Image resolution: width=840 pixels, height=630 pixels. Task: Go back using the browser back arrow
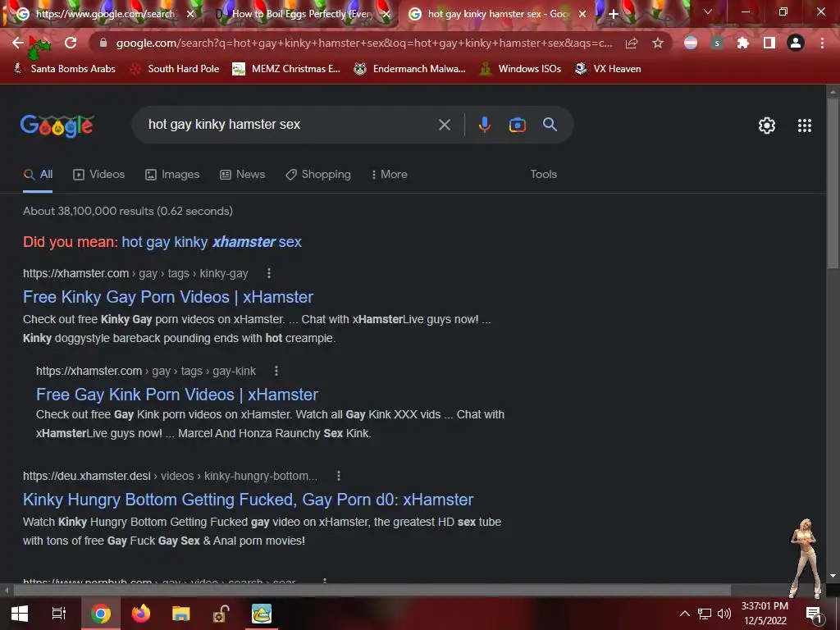click(18, 43)
